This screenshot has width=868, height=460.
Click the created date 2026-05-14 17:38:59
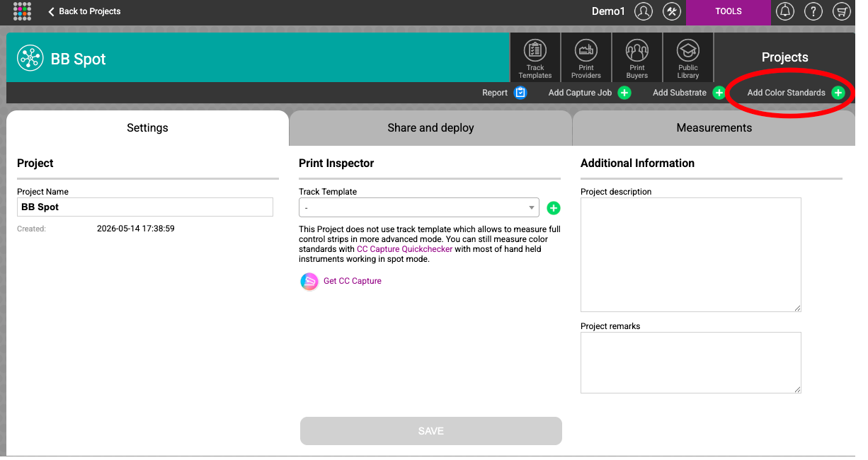coord(136,229)
